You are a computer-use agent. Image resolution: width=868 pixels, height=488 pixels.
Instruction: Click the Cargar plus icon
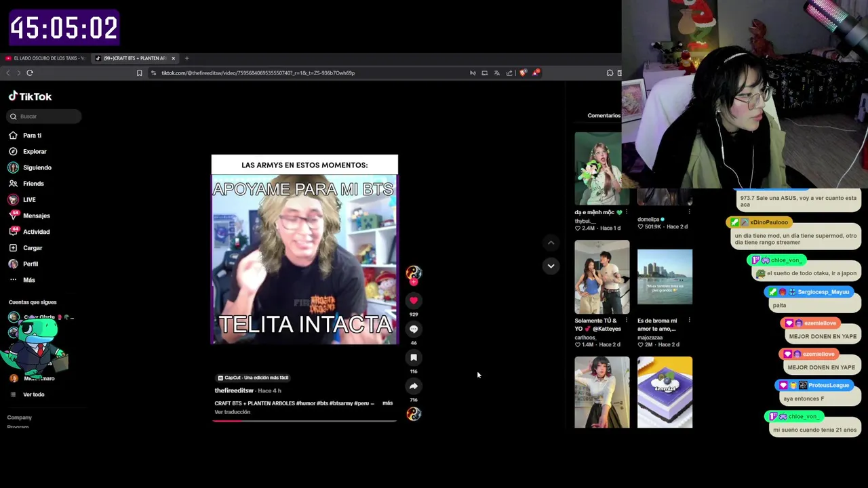[13, 248]
